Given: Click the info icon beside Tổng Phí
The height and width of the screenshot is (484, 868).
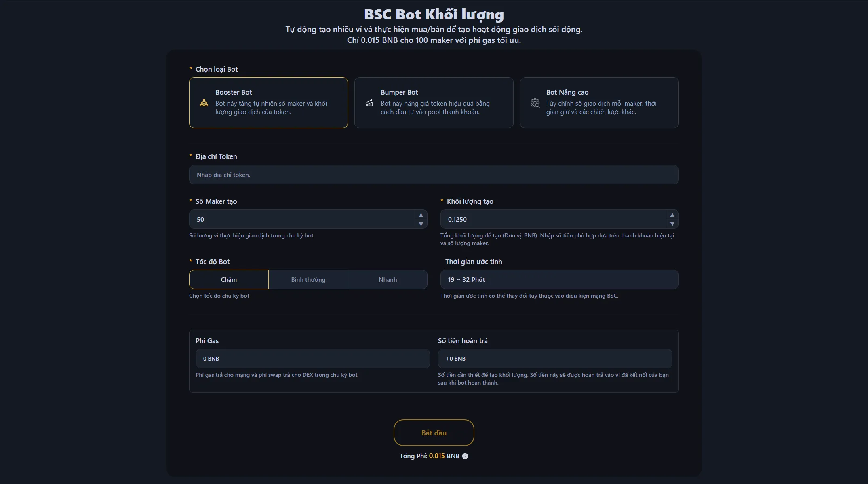Looking at the screenshot, I should click(465, 456).
